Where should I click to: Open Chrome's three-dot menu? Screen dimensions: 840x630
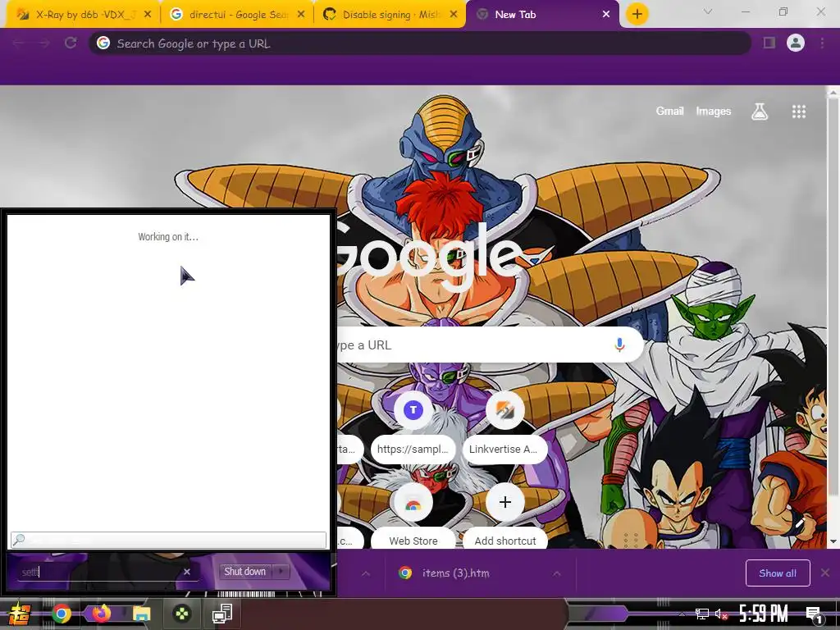coord(822,43)
